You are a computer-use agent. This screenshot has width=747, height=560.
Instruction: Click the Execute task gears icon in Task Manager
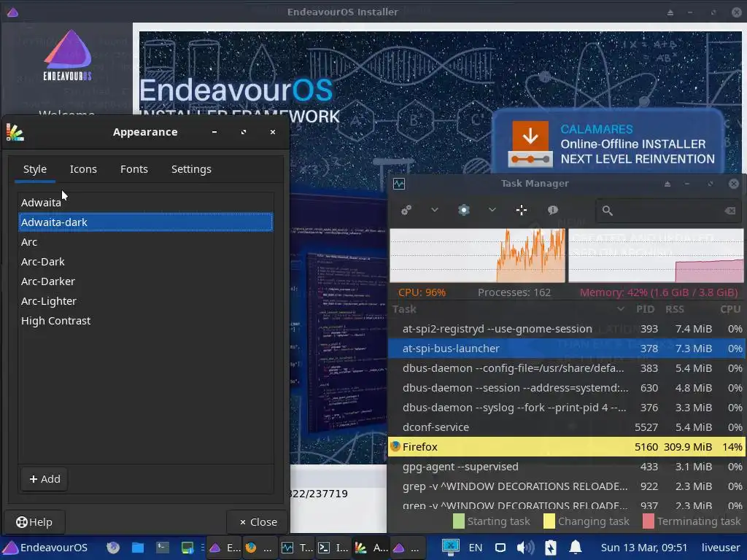406,210
